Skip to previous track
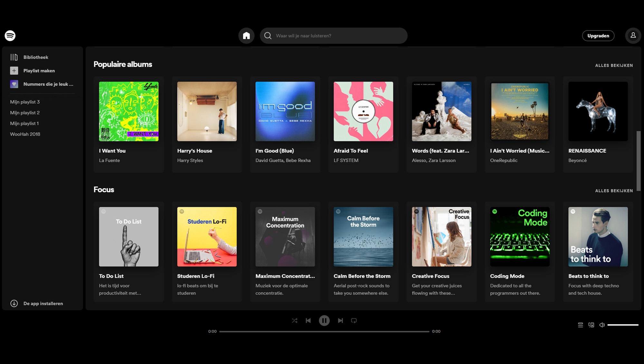644x364 pixels. pyautogui.click(x=308, y=321)
